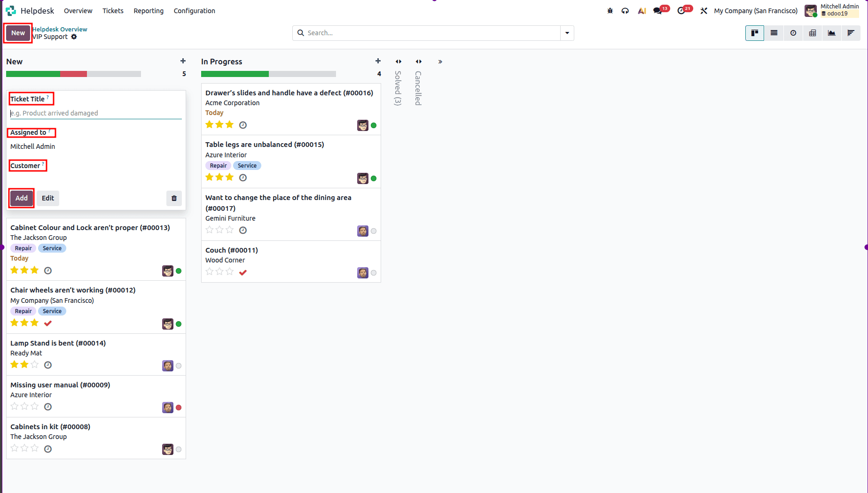Open the headset VoIP icon
The width and height of the screenshot is (868, 493).
point(625,11)
